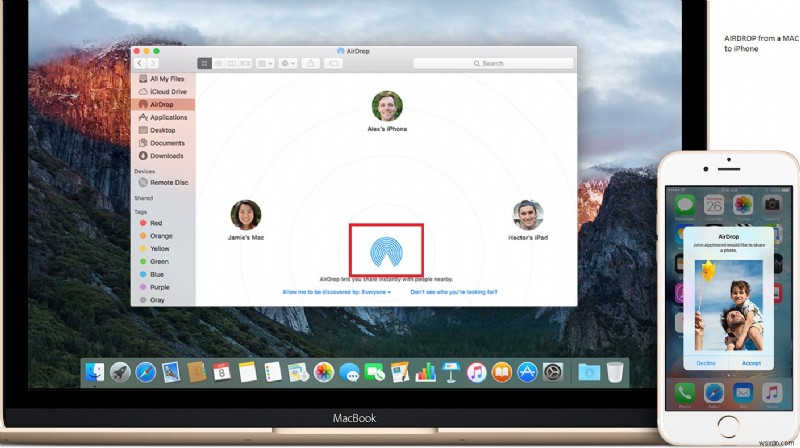Image resolution: width=800 pixels, height=448 pixels.
Task: Tap the Music app in iPhone dock
Action: pos(772,393)
